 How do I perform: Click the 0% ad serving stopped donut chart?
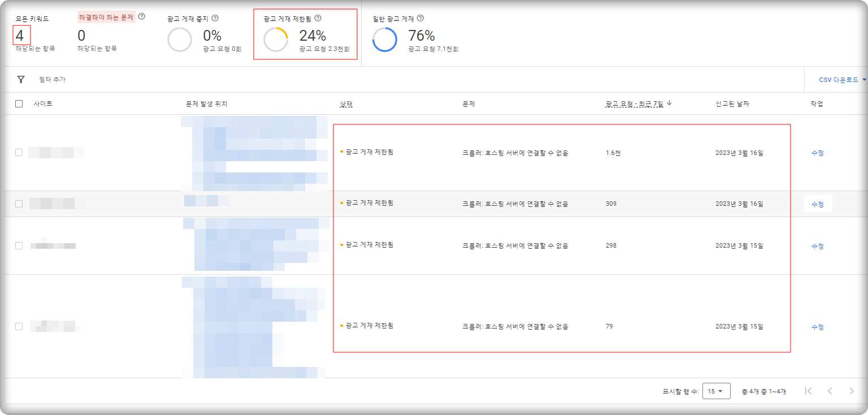180,40
